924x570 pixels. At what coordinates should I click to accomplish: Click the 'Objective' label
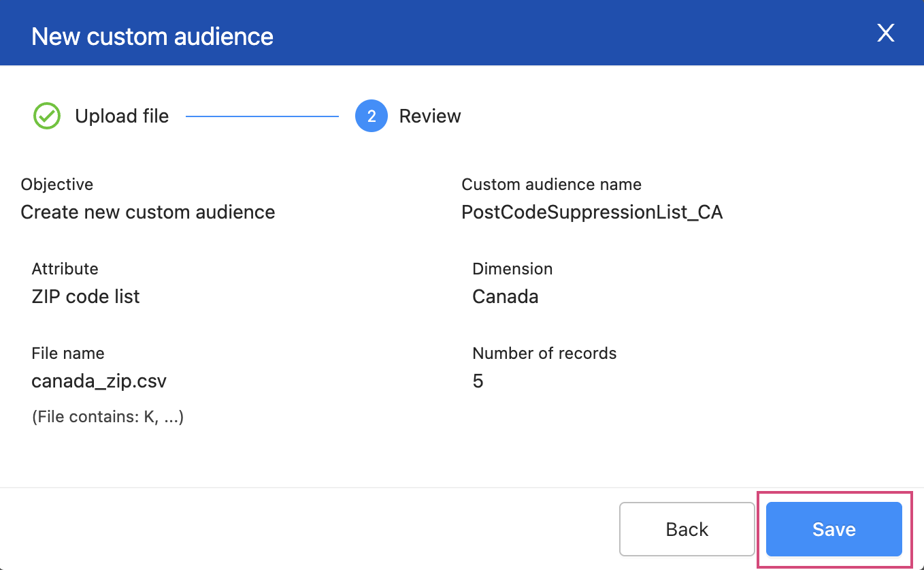coord(57,185)
